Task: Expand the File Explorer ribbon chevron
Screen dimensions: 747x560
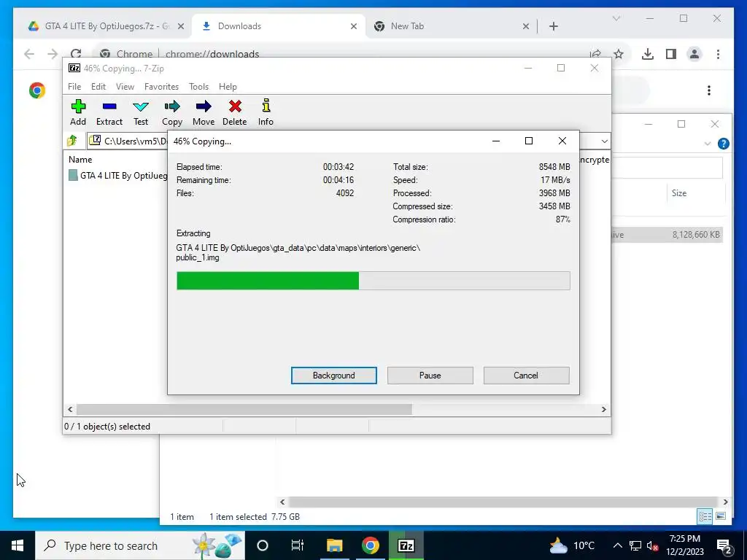Action: [x=708, y=144]
